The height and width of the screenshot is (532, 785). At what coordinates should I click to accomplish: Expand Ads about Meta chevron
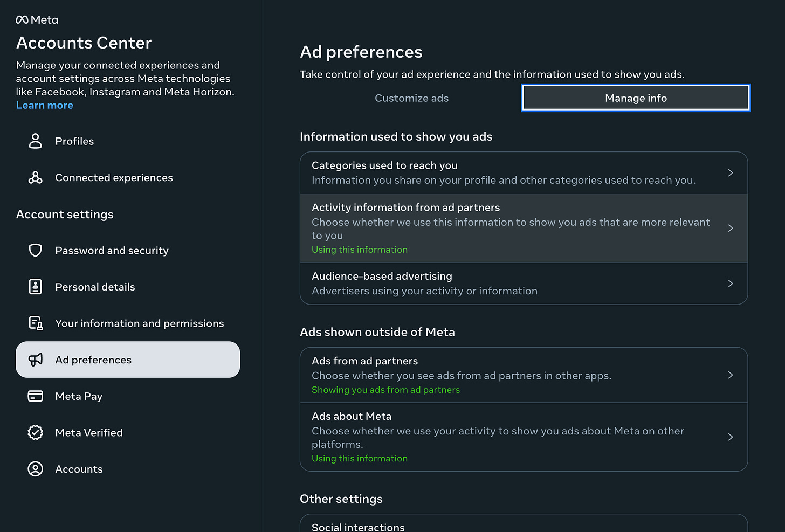[731, 437]
